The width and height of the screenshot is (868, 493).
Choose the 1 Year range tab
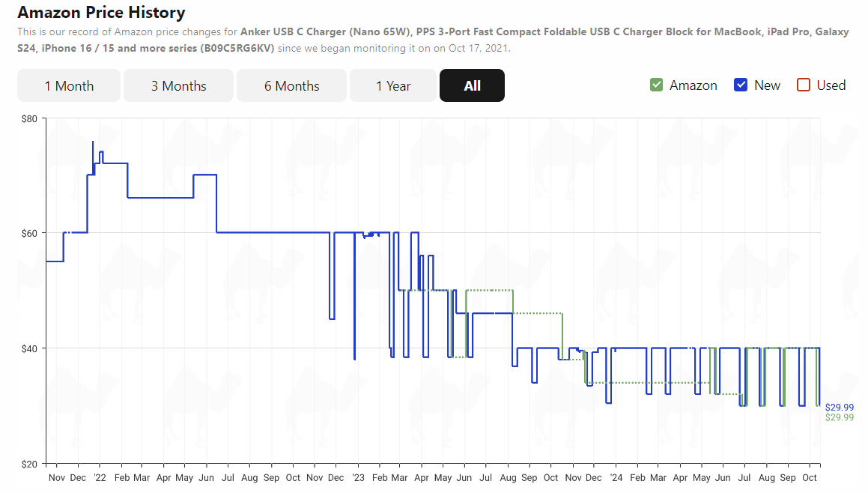pos(393,86)
